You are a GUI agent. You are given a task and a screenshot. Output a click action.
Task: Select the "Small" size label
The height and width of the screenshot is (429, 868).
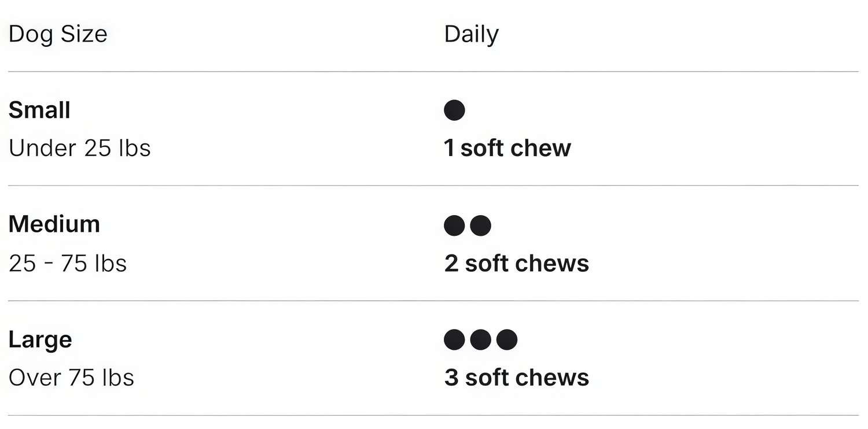[39, 110]
